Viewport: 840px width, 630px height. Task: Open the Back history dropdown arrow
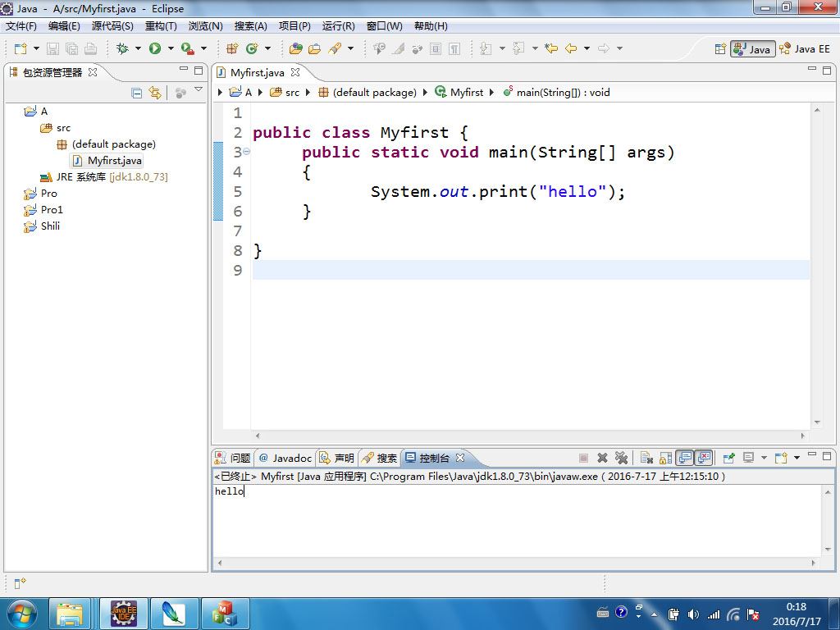[x=587, y=48]
